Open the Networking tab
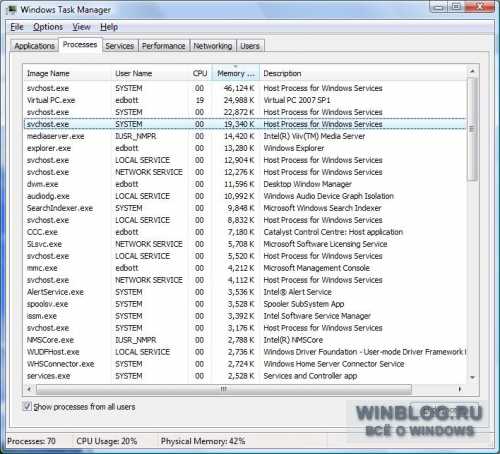The image size is (500, 454). (213, 46)
